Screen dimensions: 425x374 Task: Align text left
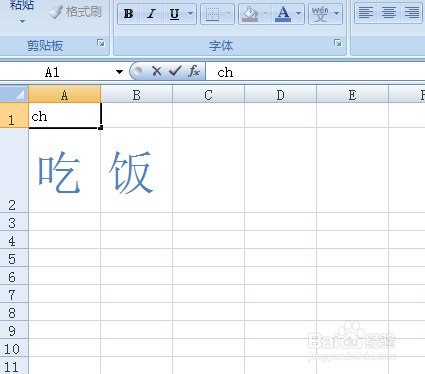click(x=366, y=13)
